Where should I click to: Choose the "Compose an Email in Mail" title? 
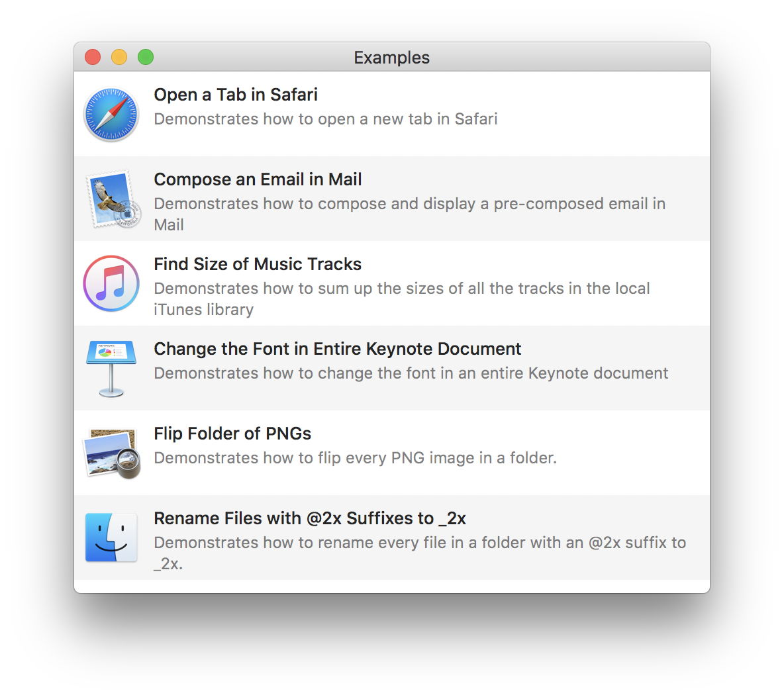tap(258, 179)
